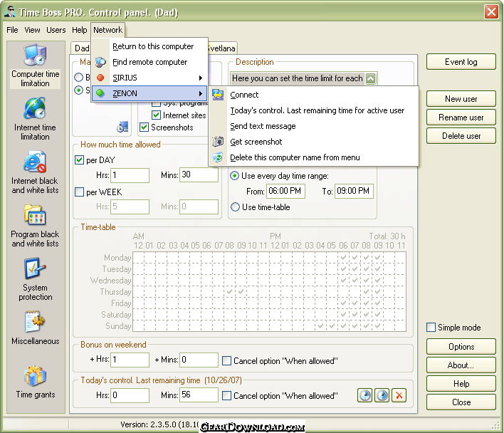
Task: Open Internet black and white lists
Action: pyautogui.click(x=36, y=172)
